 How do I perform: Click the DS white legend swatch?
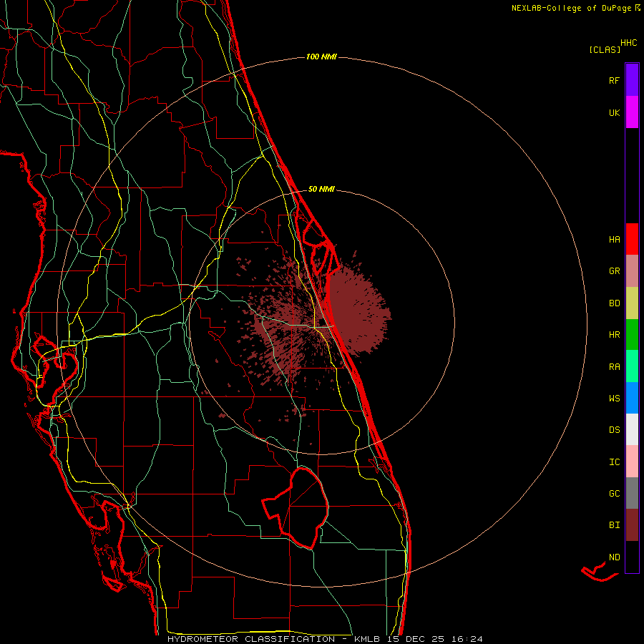632,429
